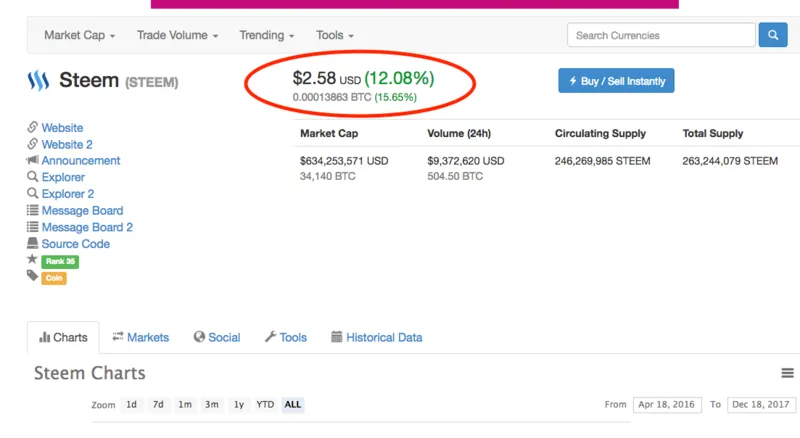Open the Message Board 2 link
800x438 pixels.
point(87,227)
